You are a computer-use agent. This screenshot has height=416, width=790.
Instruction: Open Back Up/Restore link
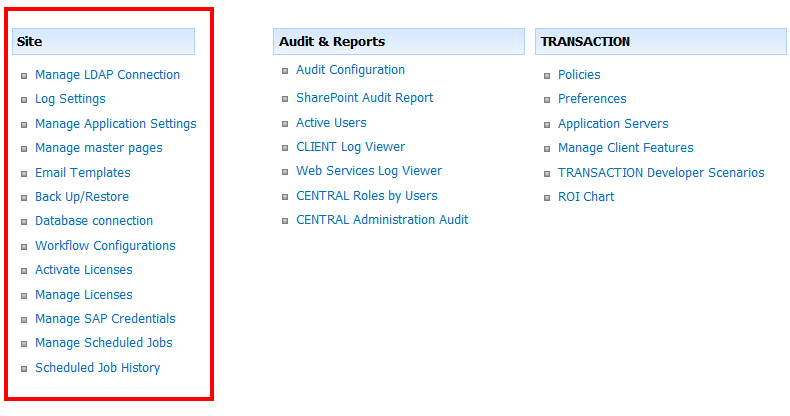[82, 197]
